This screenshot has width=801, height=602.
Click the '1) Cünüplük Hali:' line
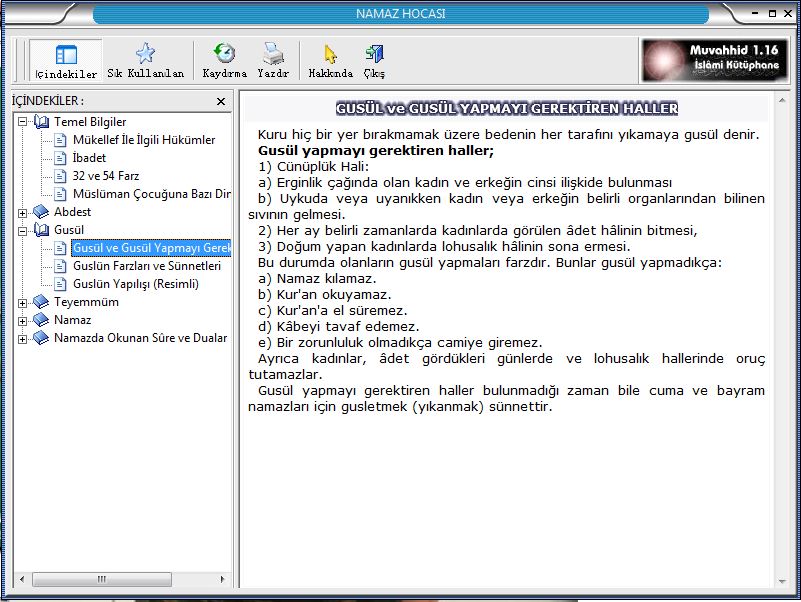pyautogui.click(x=314, y=167)
